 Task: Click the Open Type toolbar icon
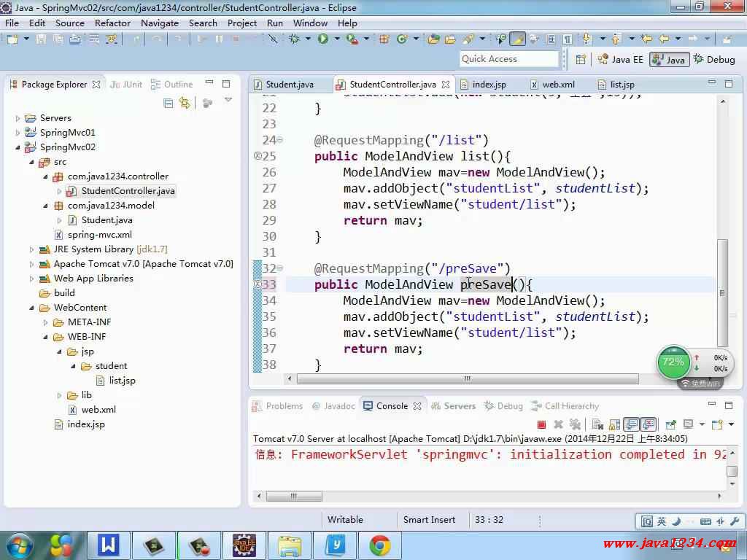click(x=433, y=39)
